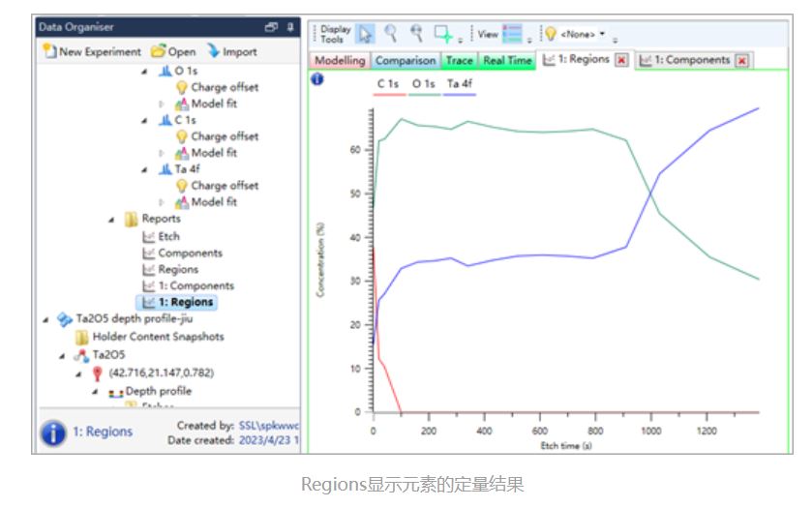
Task: Switch to the Modelling tab
Action: (x=339, y=61)
